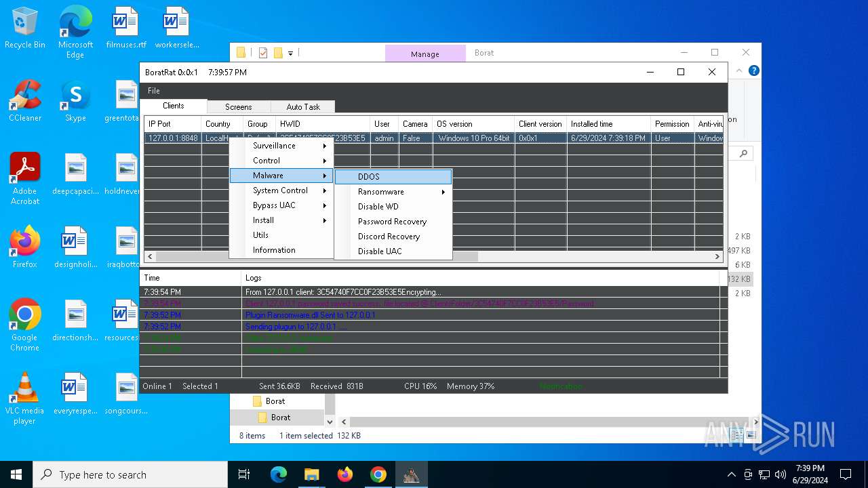Select the directionsh... image file
This screenshot has width=868, height=488.
click(75, 320)
